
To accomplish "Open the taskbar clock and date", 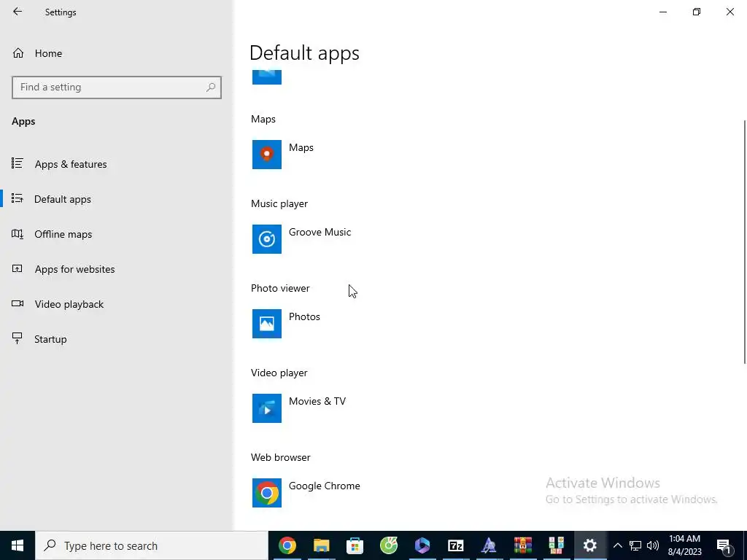I will (684, 545).
